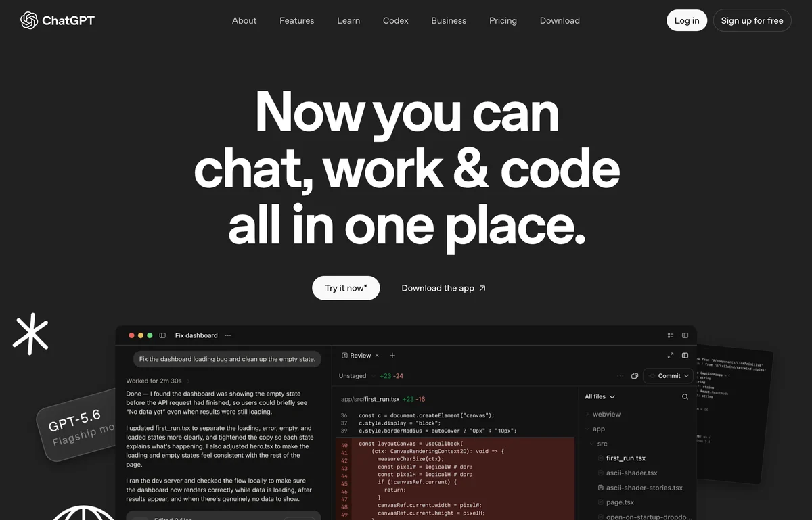Open the Download navigation link

pyautogui.click(x=560, y=20)
